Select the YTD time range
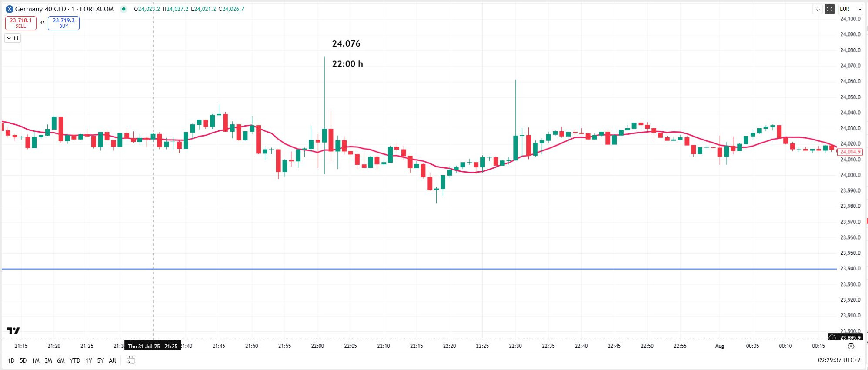This screenshot has height=370, width=868. [x=75, y=360]
